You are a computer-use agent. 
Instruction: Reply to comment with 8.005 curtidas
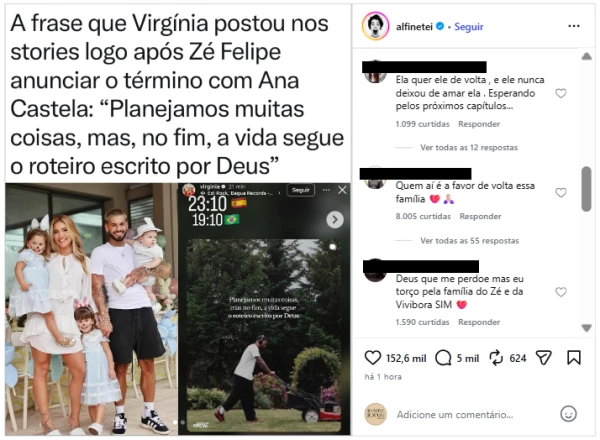click(x=480, y=216)
